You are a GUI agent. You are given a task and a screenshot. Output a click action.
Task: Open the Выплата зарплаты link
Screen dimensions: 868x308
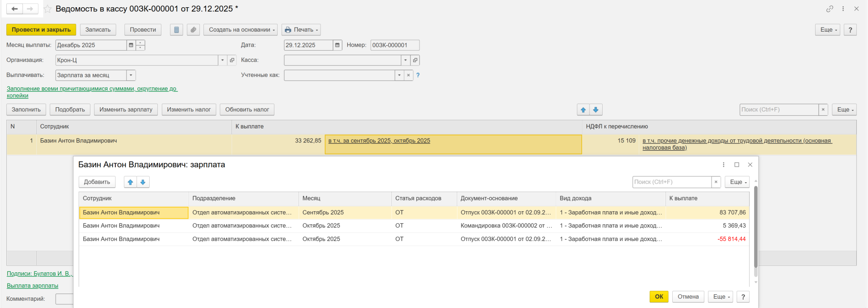(33, 285)
